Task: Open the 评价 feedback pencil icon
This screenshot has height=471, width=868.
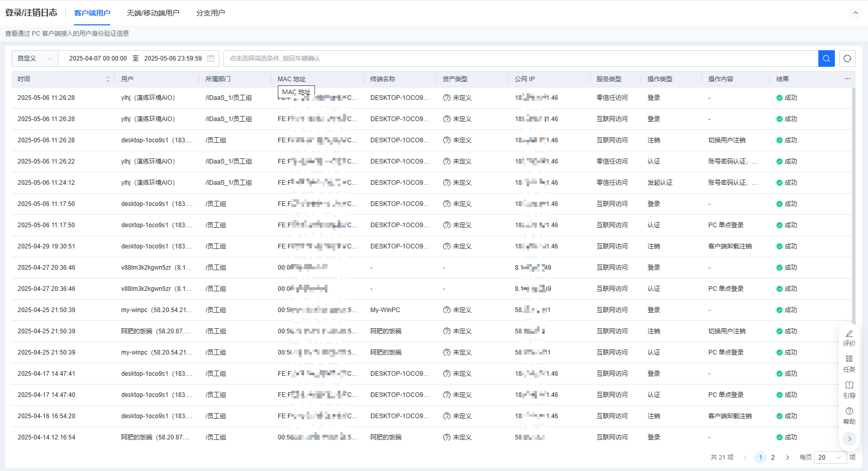Action: [x=849, y=337]
